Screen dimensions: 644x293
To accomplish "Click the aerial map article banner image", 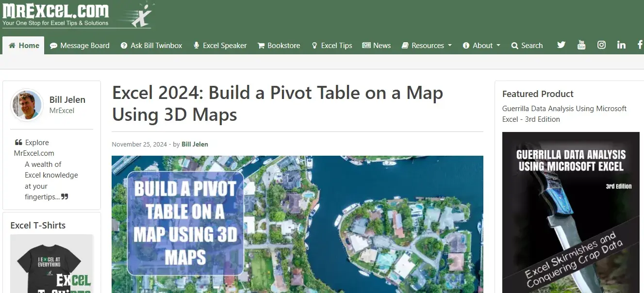I will [297, 224].
